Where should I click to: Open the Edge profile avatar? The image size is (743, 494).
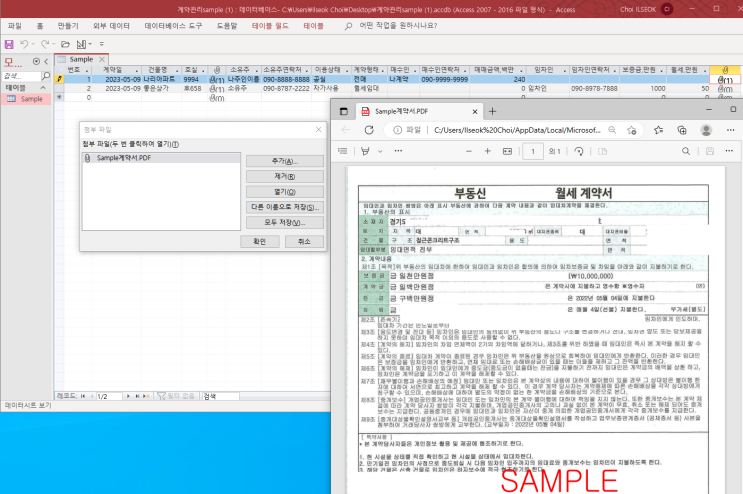pos(706,130)
